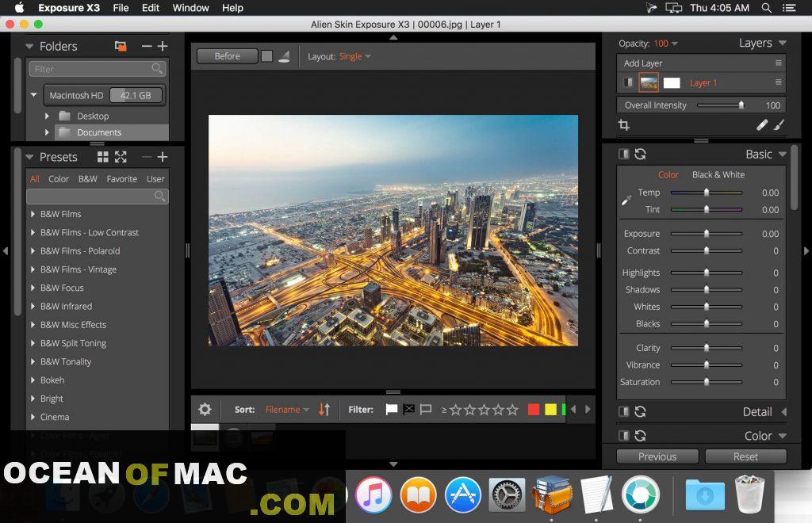Click the split view triangle icon beside Before
The width and height of the screenshot is (812, 523).
point(284,56)
